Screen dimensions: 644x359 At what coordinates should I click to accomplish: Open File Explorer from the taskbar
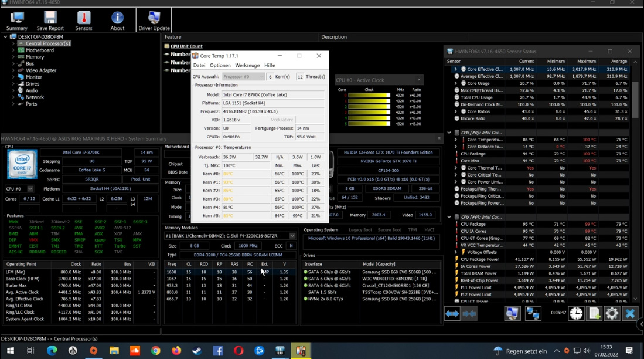(114, 351)
